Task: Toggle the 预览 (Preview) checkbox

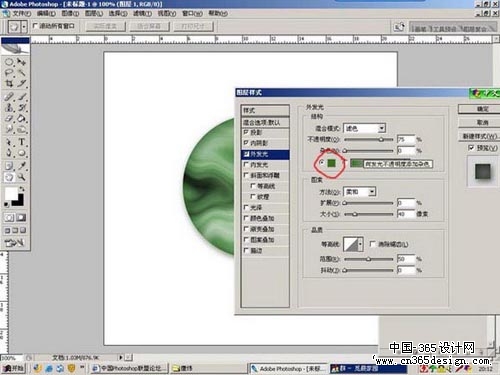Action: (x=471, y=147)
